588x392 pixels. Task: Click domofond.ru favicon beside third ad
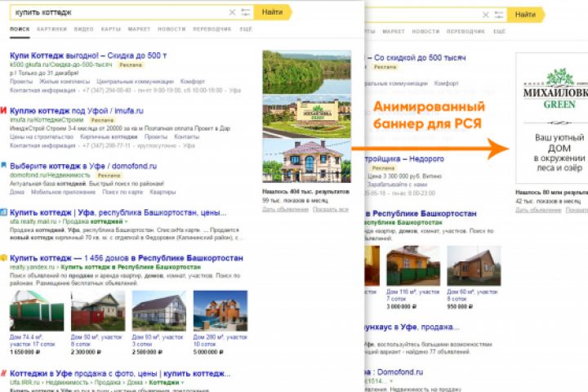[x=3, y=165]
